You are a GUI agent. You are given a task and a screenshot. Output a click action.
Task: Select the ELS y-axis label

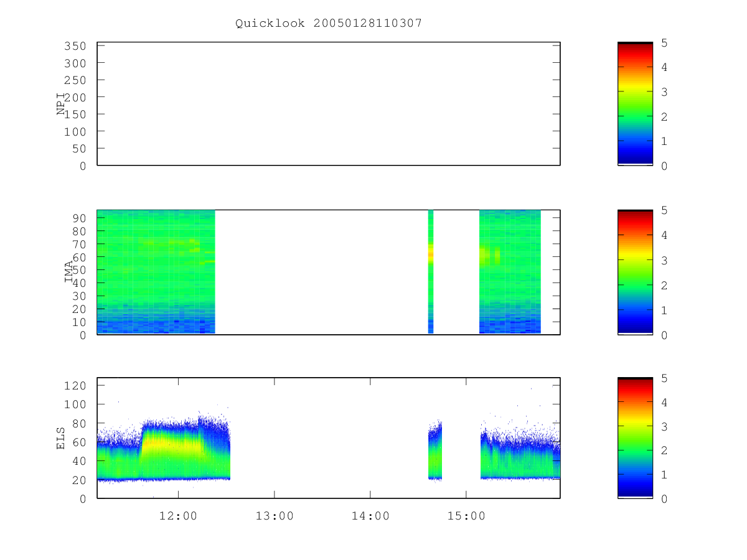(x=61, y=438)
